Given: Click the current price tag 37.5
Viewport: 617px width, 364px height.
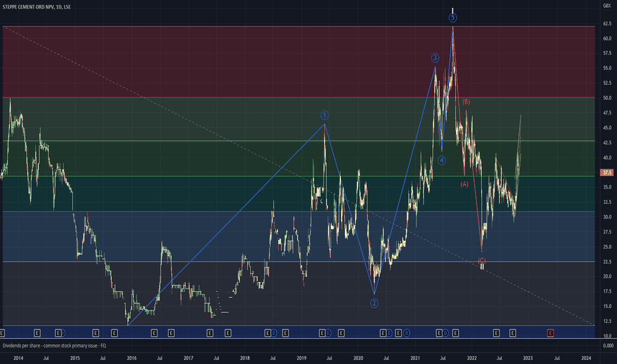Looking at the screenshot, I should pyautogui.click(x=607, y=172).
